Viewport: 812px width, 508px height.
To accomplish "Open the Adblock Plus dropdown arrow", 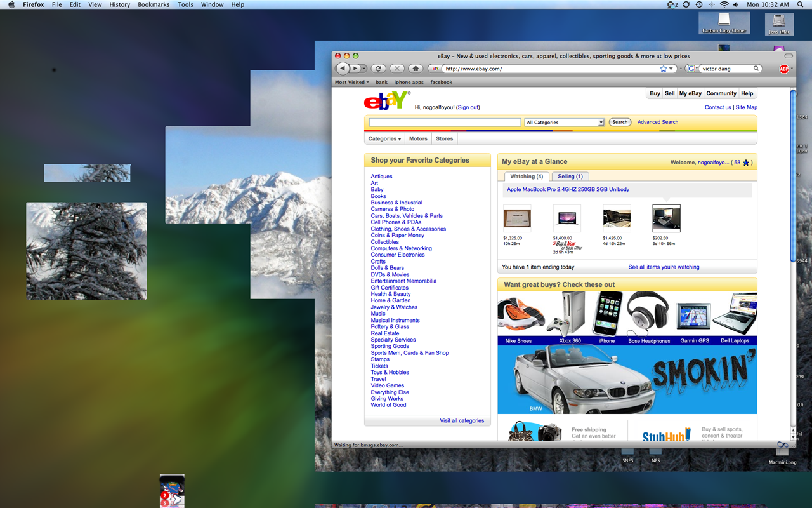I will [x=792, y=69].
